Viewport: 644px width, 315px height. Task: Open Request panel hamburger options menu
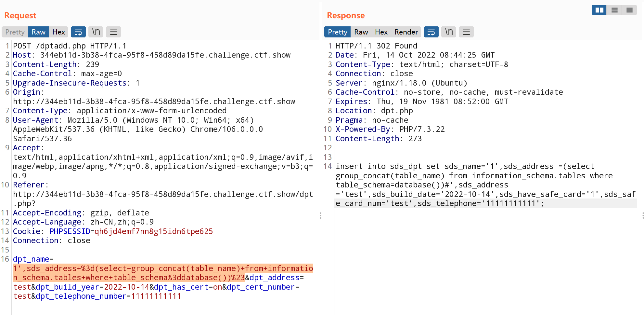tap(113, 32)
